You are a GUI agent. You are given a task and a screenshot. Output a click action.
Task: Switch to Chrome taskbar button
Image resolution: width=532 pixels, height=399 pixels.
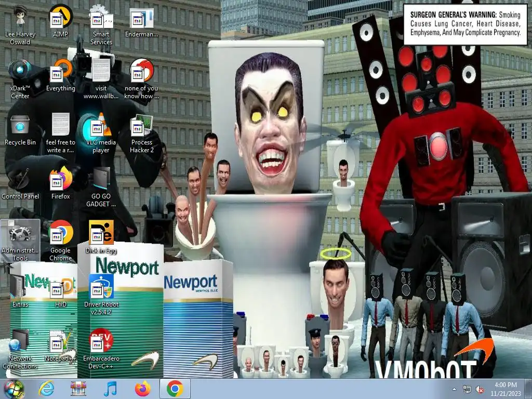click(x=175, y=389)
